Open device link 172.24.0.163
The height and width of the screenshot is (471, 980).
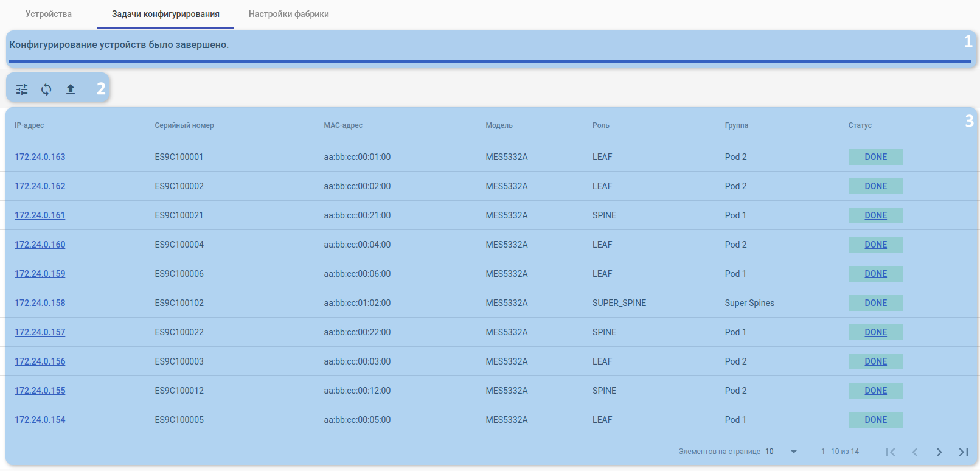[x=40, y=157]
